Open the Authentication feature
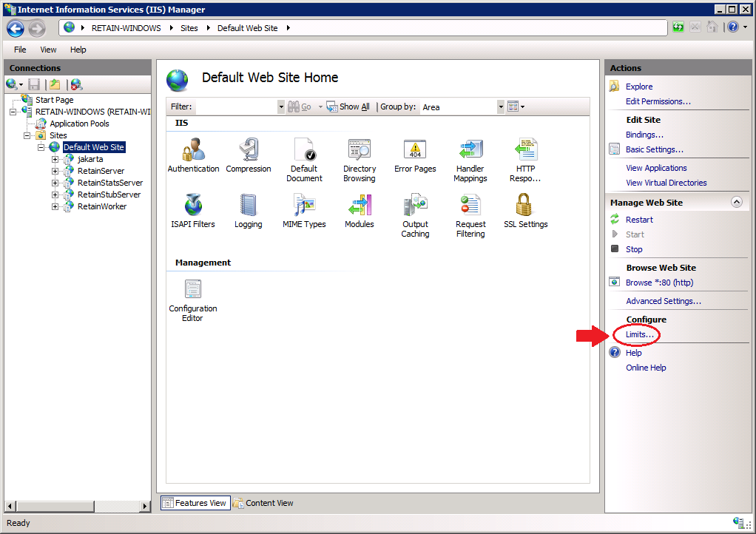The height and width of the screenshot is (534, 756). 193,155
